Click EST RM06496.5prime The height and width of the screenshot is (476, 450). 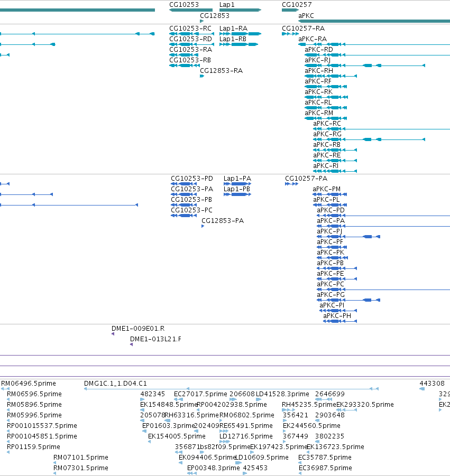point(29,384)
